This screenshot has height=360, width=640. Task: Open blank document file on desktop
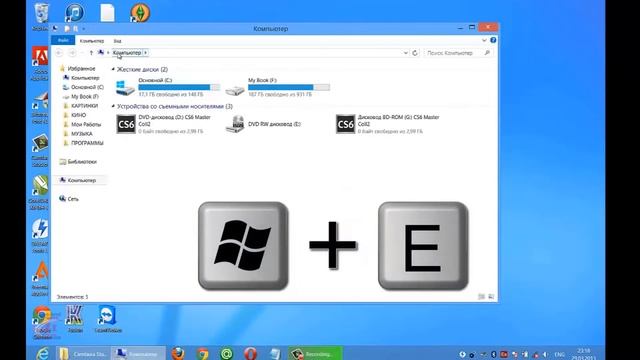(x=107, y=12)
